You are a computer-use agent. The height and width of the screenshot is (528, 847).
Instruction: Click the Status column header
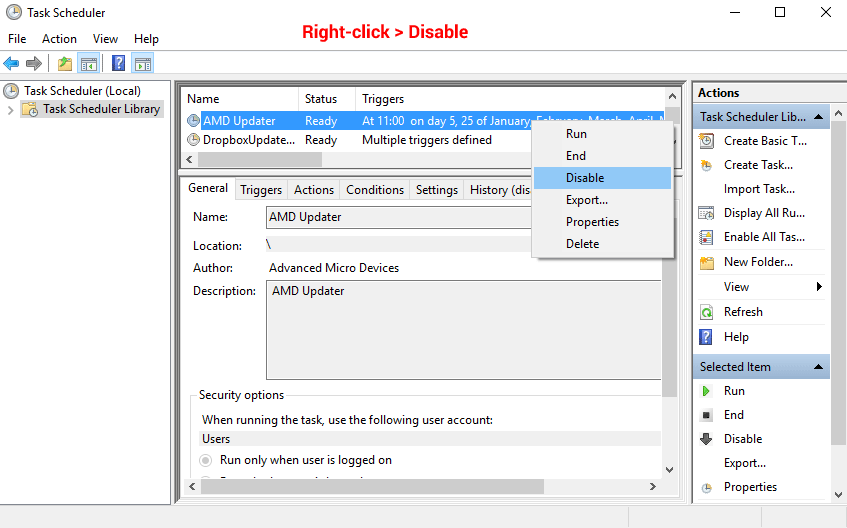coord(327,99)
